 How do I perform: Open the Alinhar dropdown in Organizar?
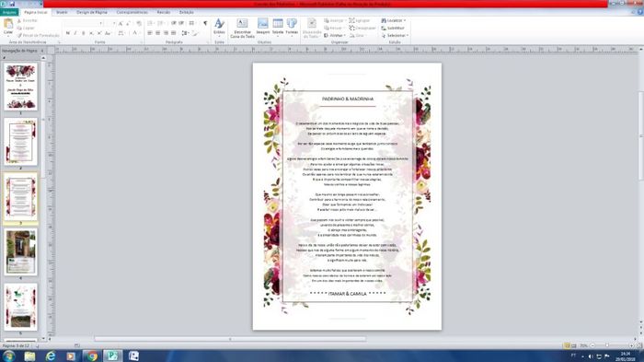coord(335,35)
